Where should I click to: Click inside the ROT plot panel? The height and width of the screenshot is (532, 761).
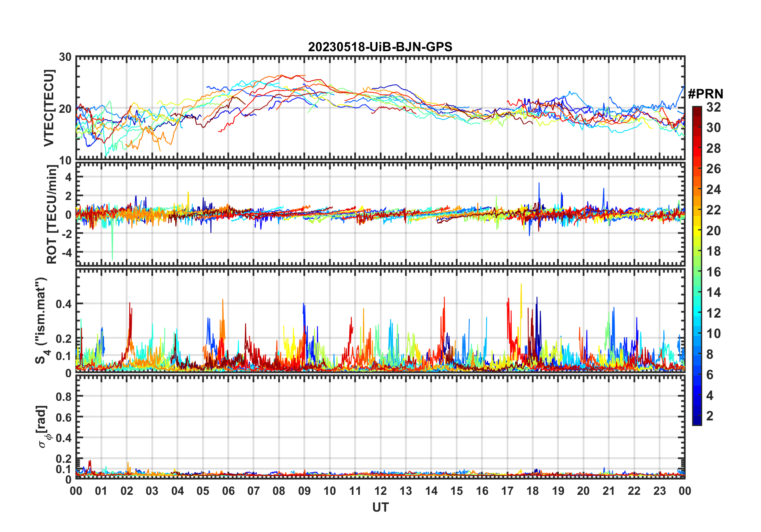tap(380, 214)
